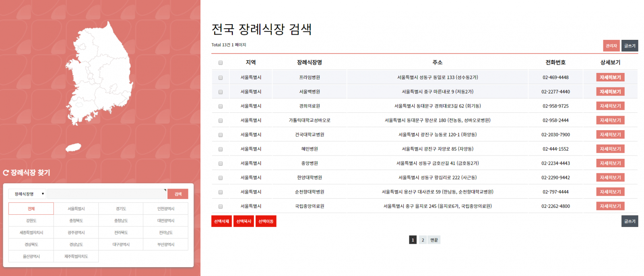644x276 pixels.
Task: Tick the checkbox for 한양대학병원 row
Action: 221,178
